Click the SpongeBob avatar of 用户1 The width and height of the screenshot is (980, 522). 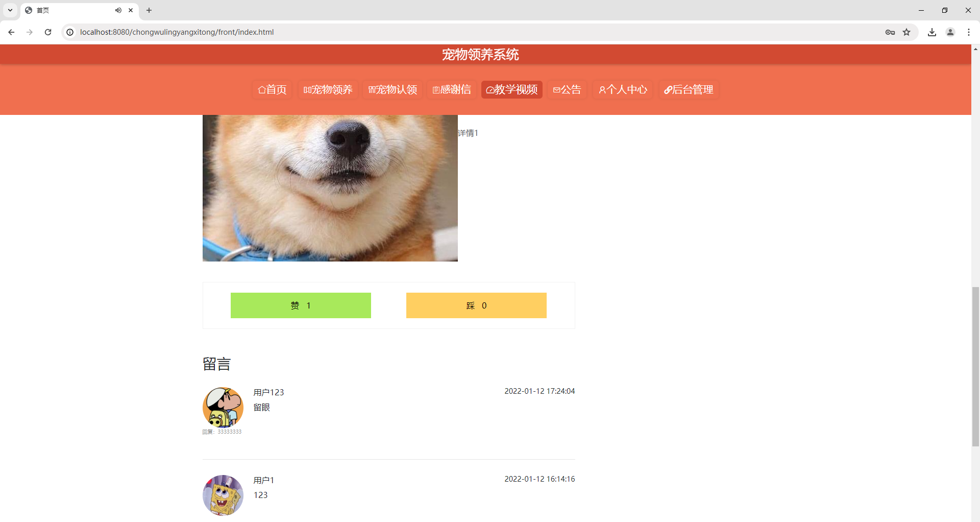[223, 495]
